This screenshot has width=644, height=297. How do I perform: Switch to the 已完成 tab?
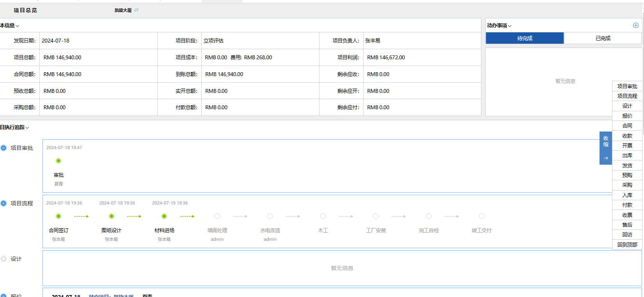(x=603, y=38)
